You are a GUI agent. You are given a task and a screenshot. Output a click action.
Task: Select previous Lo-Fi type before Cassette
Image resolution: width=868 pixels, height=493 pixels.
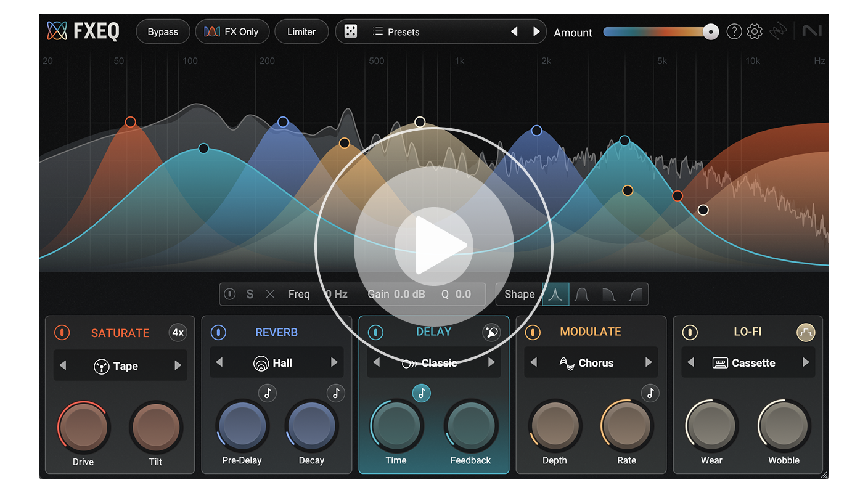point(691,362)
